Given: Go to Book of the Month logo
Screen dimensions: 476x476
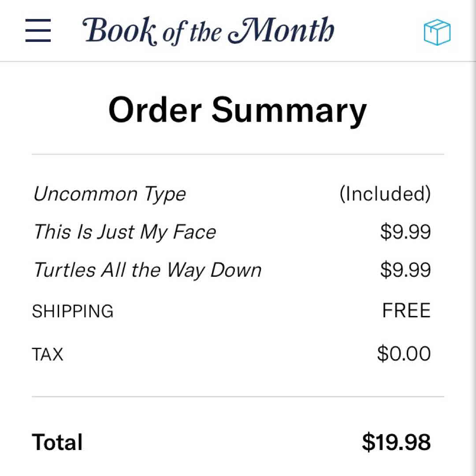Looking at the screenshot, I should point(208,30).
